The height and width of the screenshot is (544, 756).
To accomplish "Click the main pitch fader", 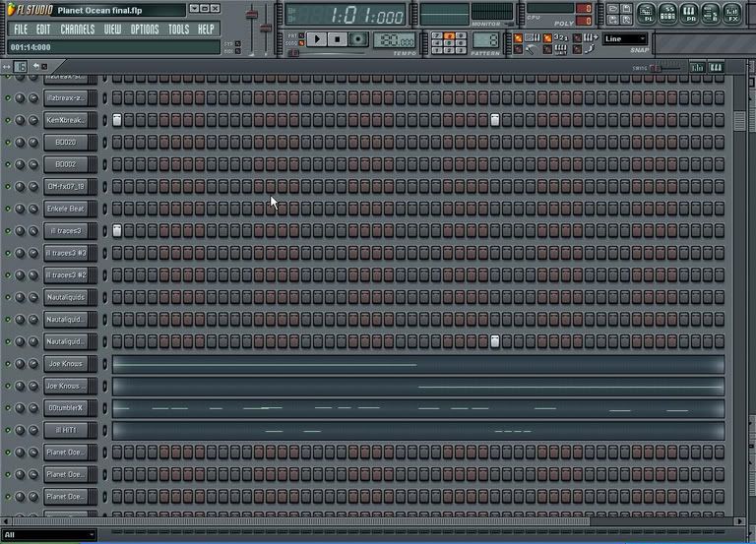I will click(x=265, y=28).
